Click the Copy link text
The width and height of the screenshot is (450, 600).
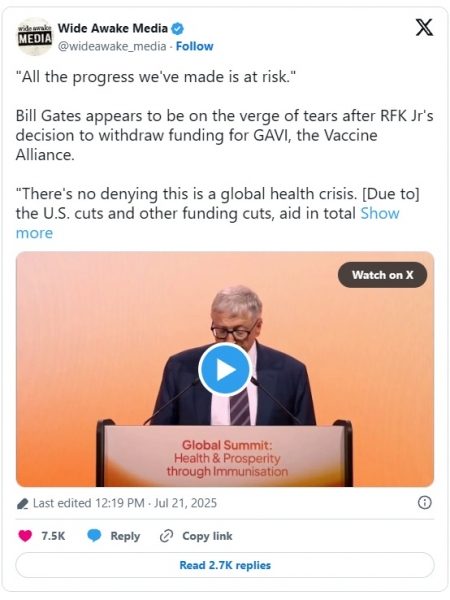(207, 536)
